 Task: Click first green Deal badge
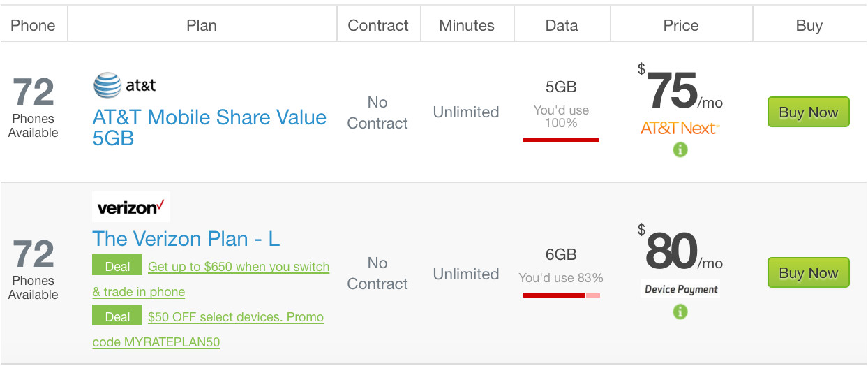point(117,267)
